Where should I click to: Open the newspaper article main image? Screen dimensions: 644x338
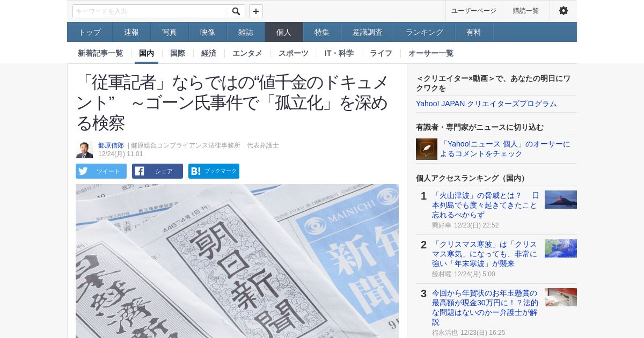pyautogui.click(x=237, y=261)
